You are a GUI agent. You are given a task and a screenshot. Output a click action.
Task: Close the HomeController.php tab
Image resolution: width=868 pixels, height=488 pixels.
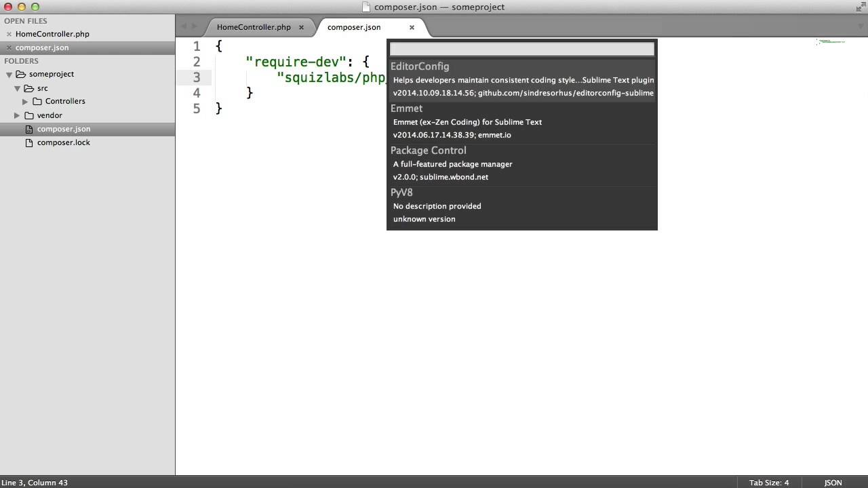[x=302, y=27]
